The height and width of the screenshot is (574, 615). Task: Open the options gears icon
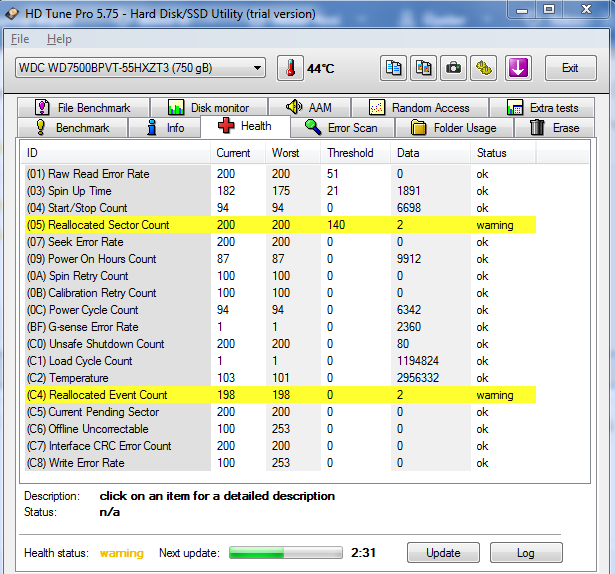click(x=484, y=68)
